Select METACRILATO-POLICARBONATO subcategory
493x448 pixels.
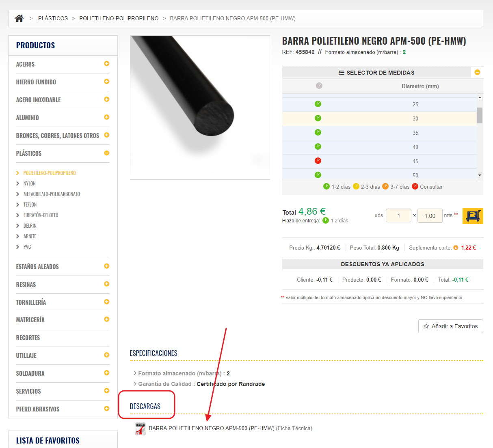click(x=52, y=194)
